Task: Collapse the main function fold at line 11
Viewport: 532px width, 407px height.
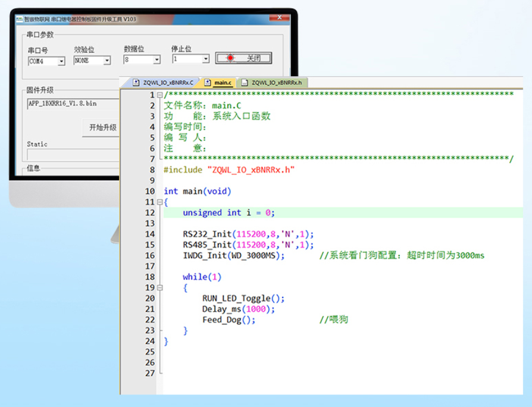Action: pos(159,202)
